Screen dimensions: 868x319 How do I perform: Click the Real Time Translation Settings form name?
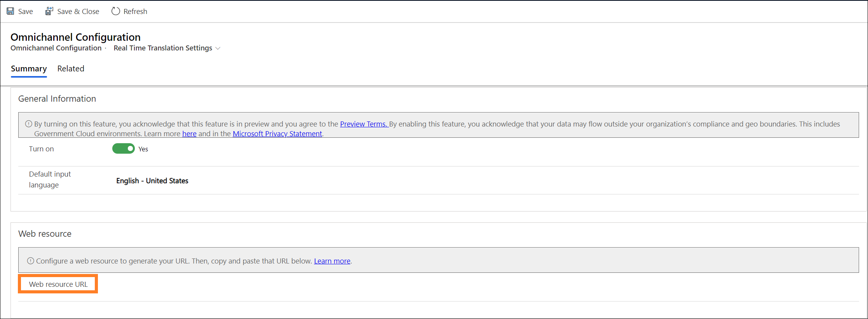(x=163, y=48)
